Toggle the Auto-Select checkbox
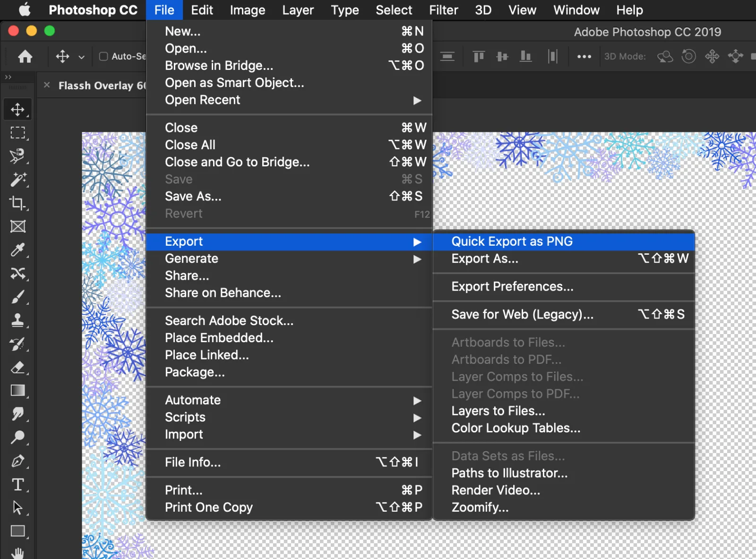 103,57
